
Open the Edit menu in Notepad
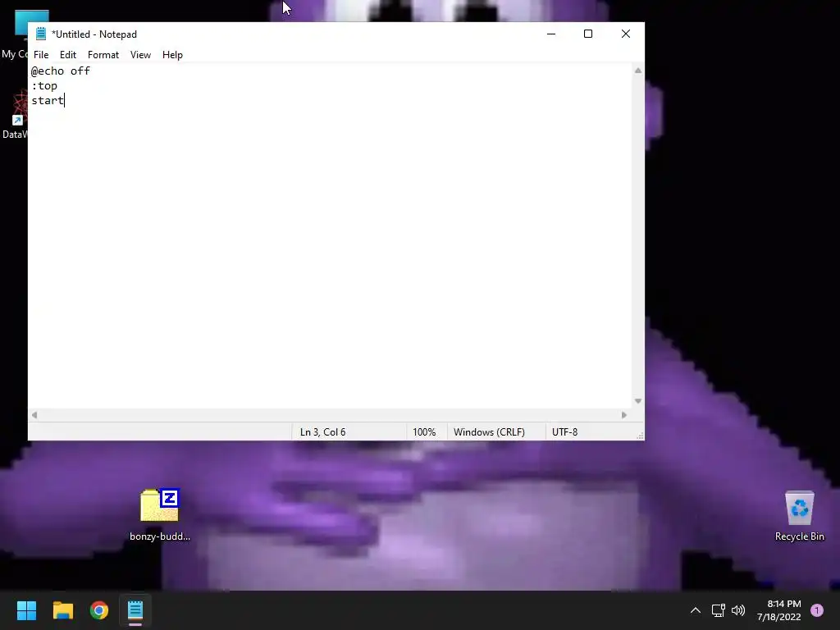[x=68, y=55]
